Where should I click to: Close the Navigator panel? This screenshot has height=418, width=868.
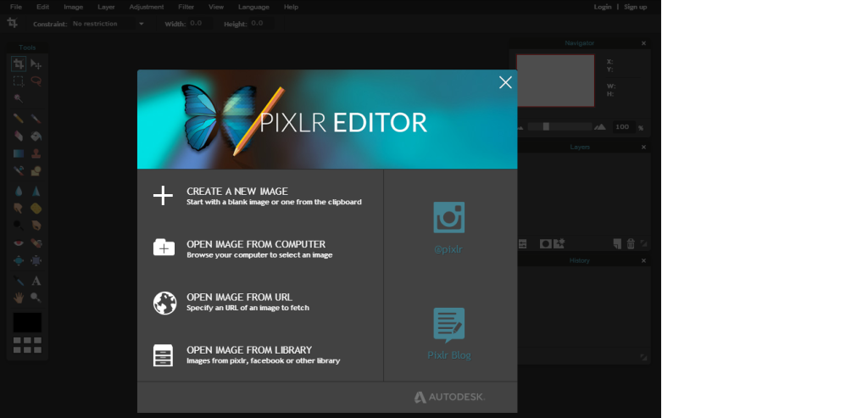[643, 43]
